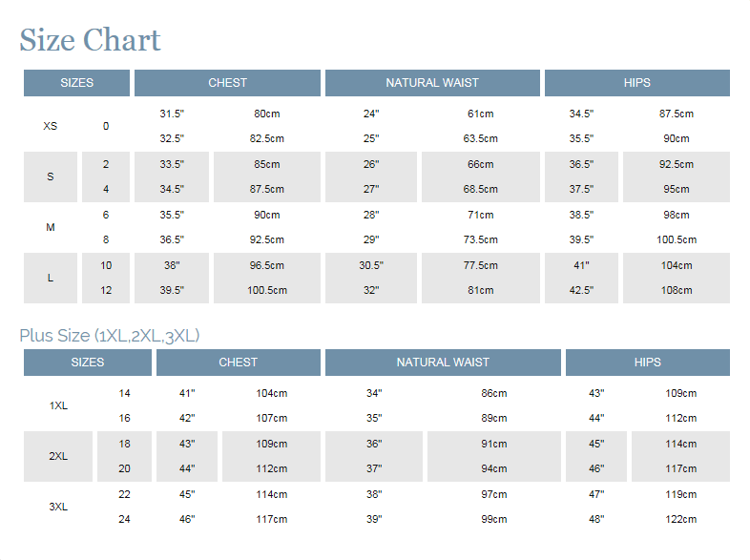The width and height of the screenshot is (750, 560).
Task: Choose the 3XL size label
Action: [58, 507]
